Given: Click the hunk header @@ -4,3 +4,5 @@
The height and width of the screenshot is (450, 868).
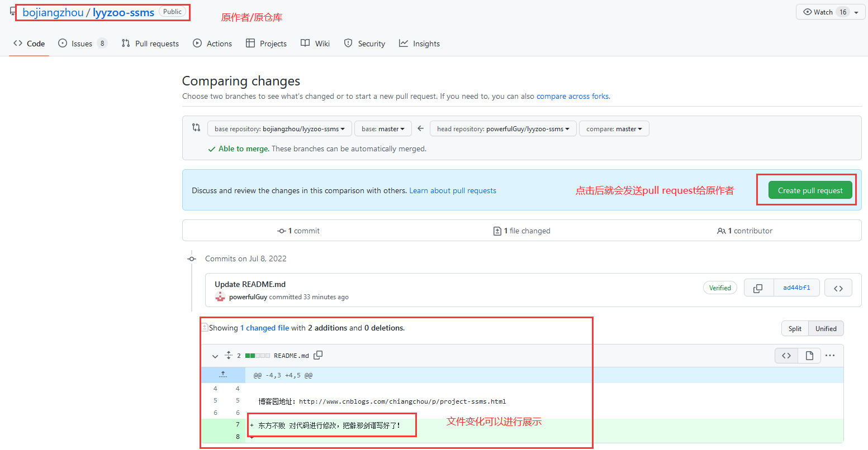Looking at the screenshot, I should (x=283, y=375).
